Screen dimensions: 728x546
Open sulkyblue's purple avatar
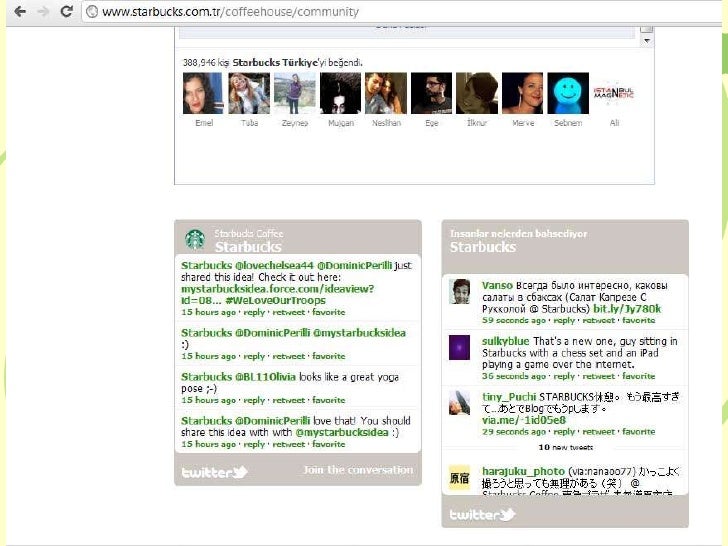[460, 347]
